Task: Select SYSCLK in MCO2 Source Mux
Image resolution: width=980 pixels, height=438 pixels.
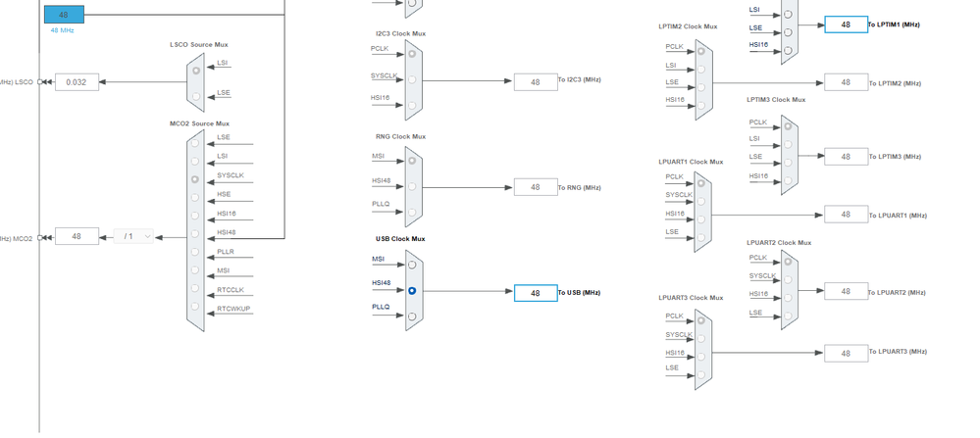Action: pyautogui.click(x=195, y=179)
